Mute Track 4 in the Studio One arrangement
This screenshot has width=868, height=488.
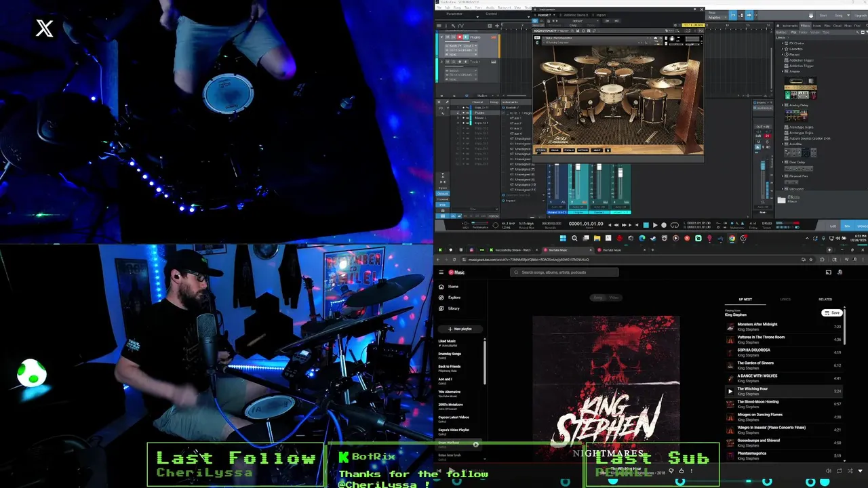point(448,62)
